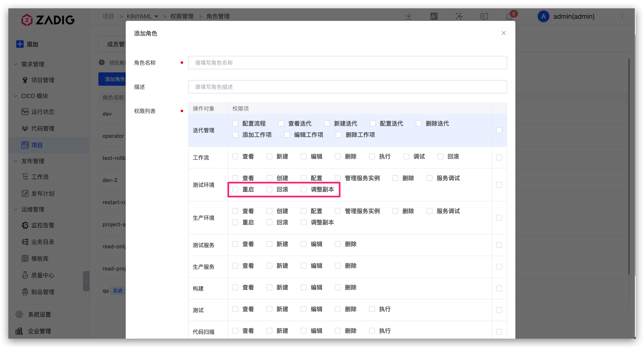Image resolution: width=644 pixels, height=347 pixels.
Task: Collapse the 需求管理 sidebar group
Action: (x=15, y=64)
